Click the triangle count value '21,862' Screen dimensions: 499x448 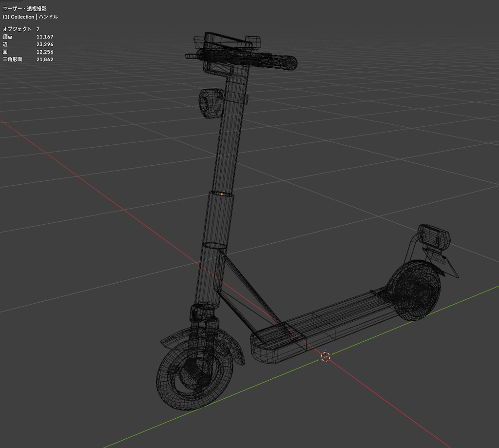(x=45, y=59)
